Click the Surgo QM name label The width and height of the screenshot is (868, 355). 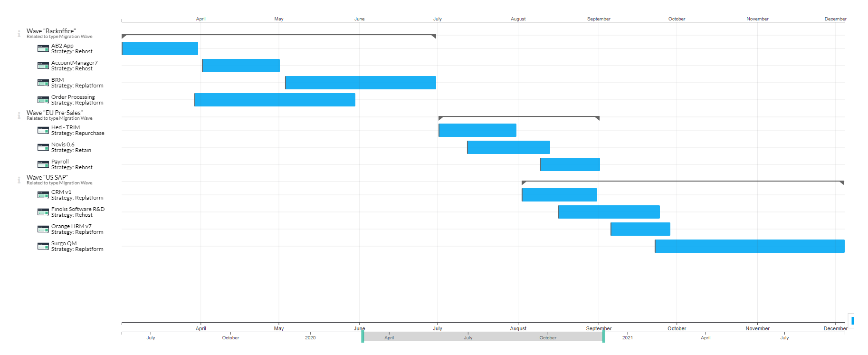tap(64, 243)
